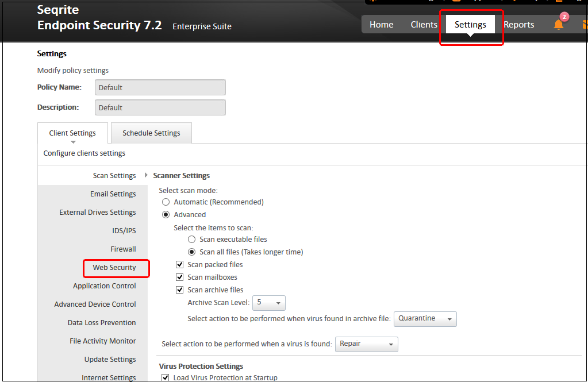This screenshot has width=588, height=382.
Task: Click the Description field
Action: tap(160, 107)
